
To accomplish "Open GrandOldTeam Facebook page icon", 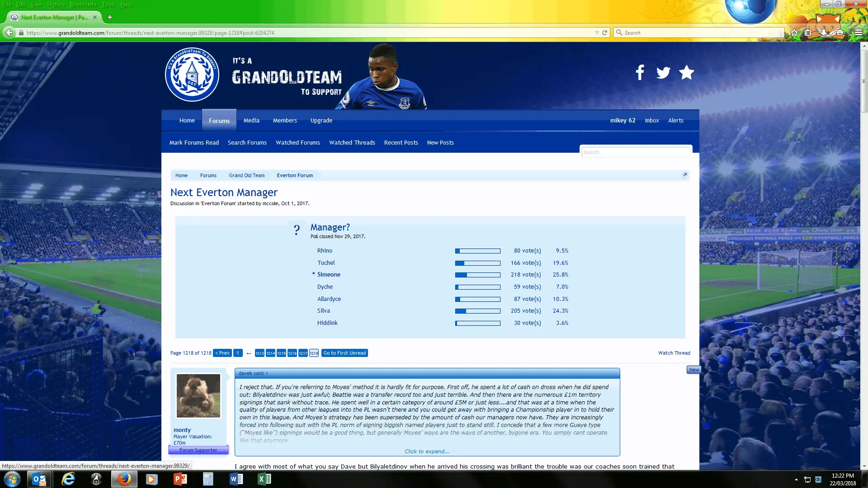I will [x=640, y=72].
